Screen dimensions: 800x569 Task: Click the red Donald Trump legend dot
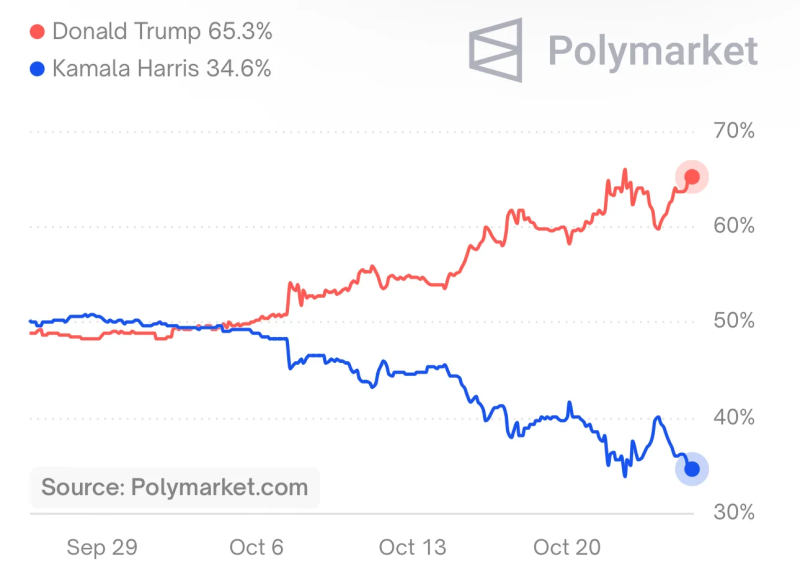[38, 31]
